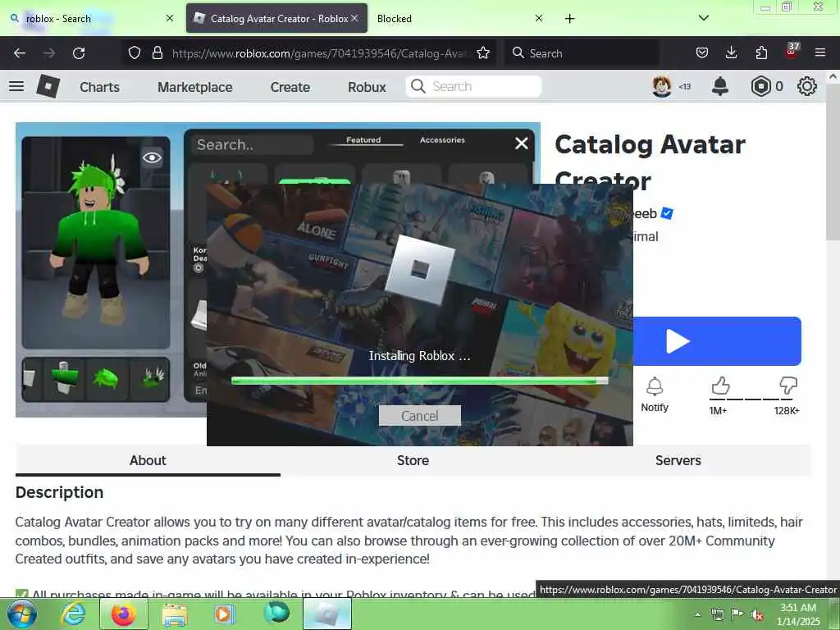Open the Marketplace menu item
Viewport: 840px width, 630px height.
[195, 87]
